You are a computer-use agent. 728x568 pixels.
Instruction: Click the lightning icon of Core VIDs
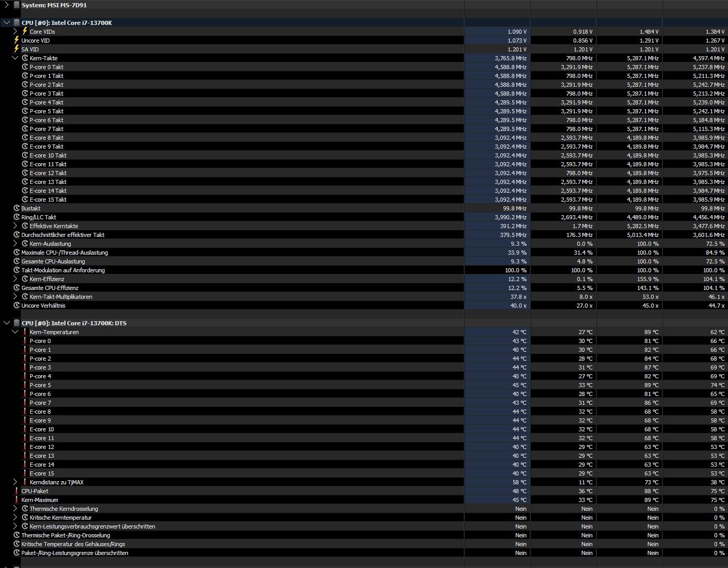click(x=24, y=31)
